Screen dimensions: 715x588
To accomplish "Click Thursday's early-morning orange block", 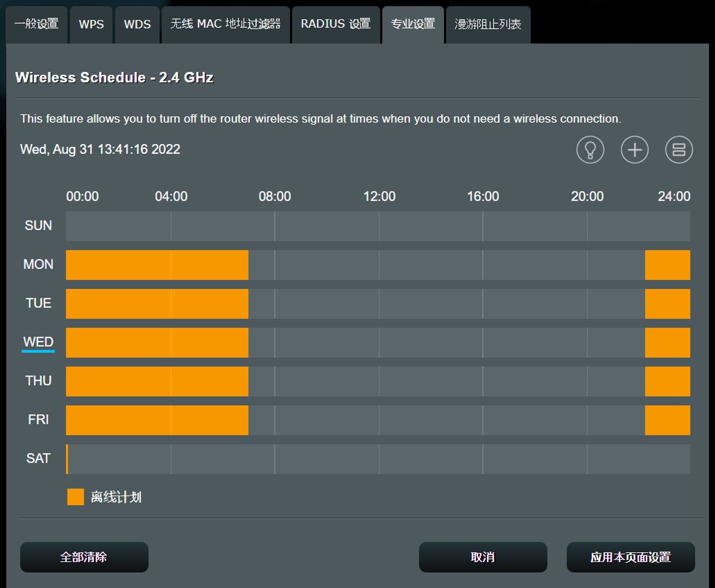I will (157, 382).
